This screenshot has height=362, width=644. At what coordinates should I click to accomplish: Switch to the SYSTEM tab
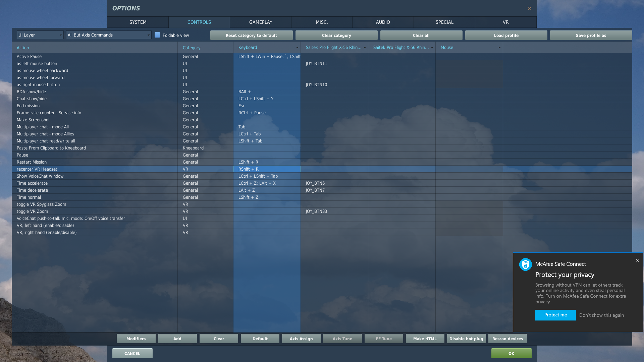[x=138, y=22]
